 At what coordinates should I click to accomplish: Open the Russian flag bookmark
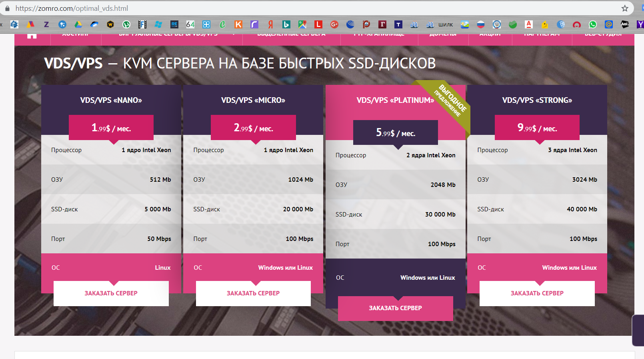coord(481,24)
